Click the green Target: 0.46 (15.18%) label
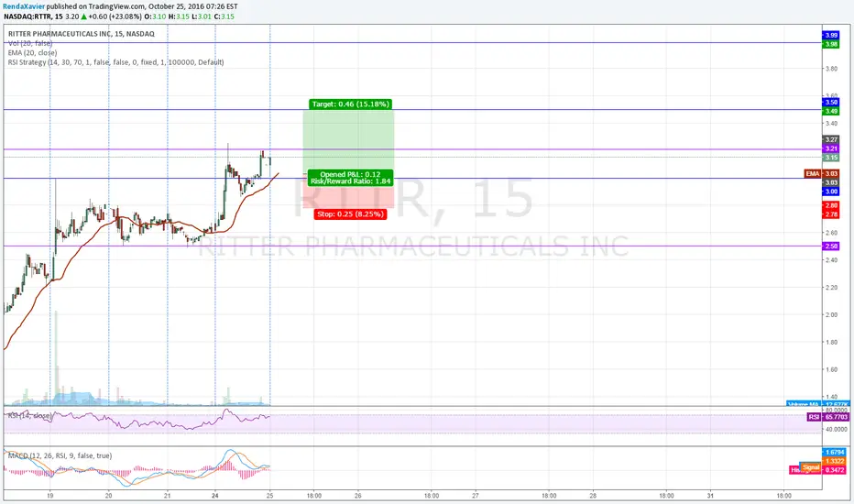The height and width of the screenshot is (504, 854). click(x=350, y=104)
